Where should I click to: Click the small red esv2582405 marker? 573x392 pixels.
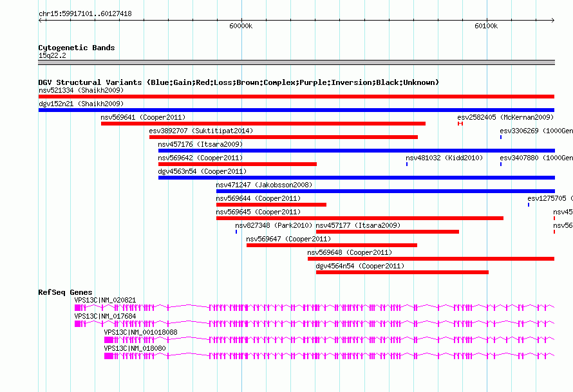click(x=460, y=124)
